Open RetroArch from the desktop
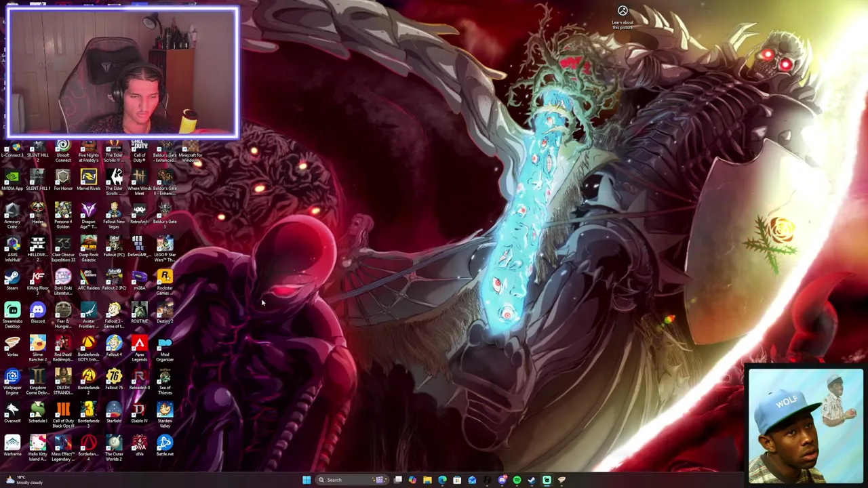This screenshot has height=488, width=868. point(140,214)
